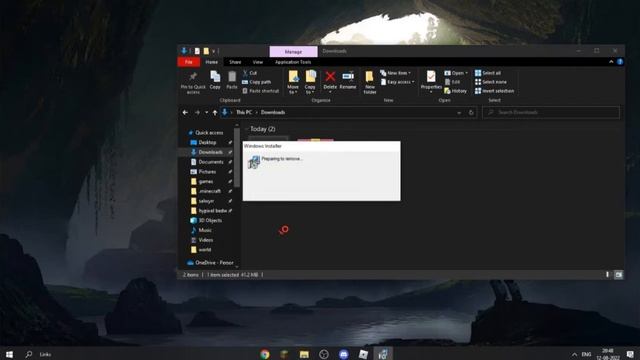Image resolution: width=640 pixels, height=360 pixels.
Task: Click the Windows Start button
Action: pos(9,354)
